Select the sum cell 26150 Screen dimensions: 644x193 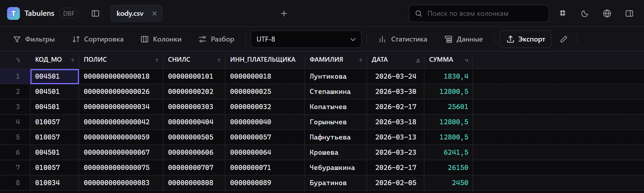pos(448,168)
